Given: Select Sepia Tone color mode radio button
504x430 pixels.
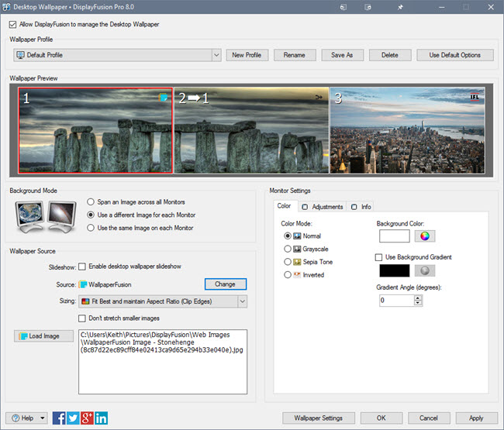Looking at the screenshot, I should [288, 262].
